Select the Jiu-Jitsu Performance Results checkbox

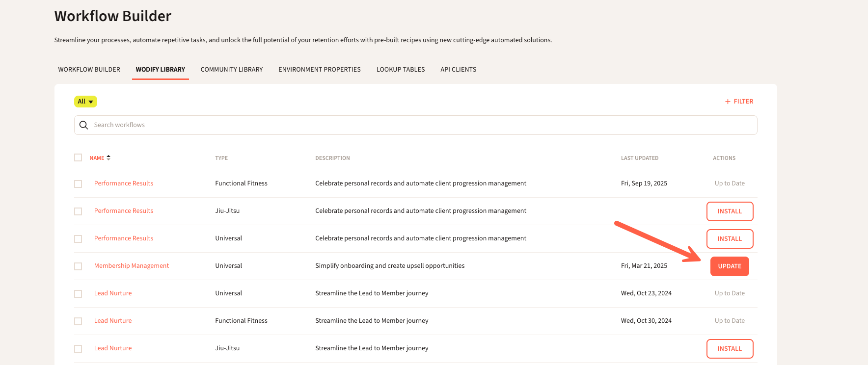point(78,211)
